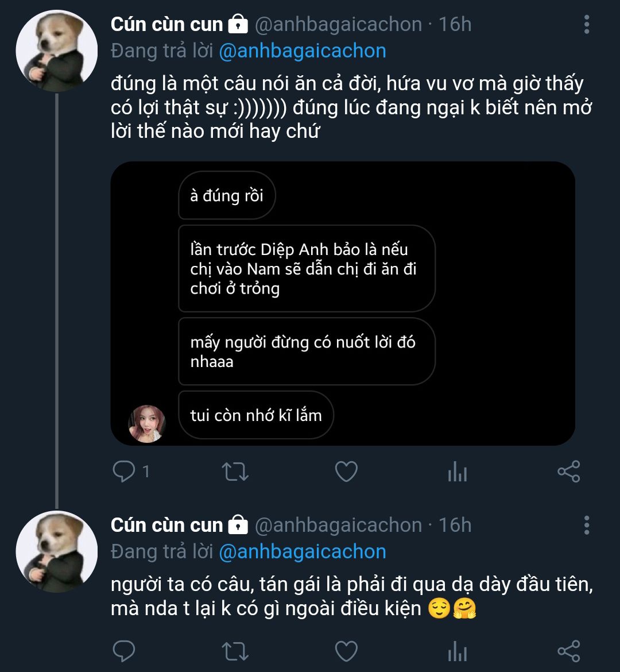Share the second tweet
Image resolution: width=620 pixels, height=672 pixels.
(569, 651)
